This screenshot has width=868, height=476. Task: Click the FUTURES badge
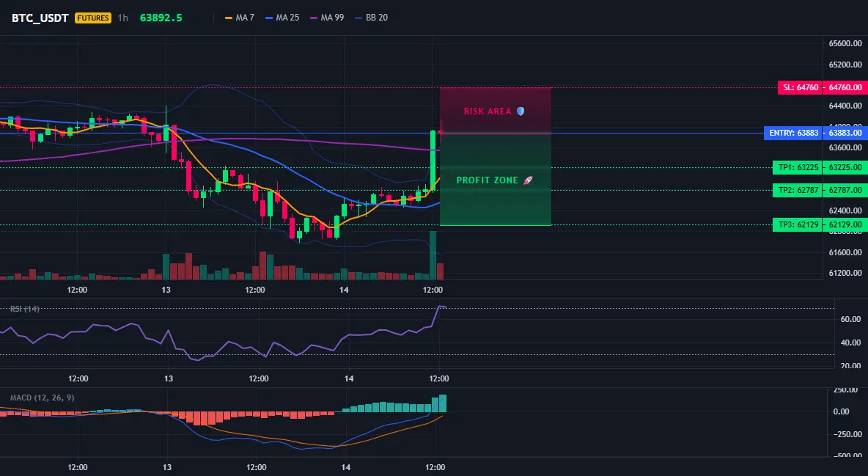(x=93, y=18)
